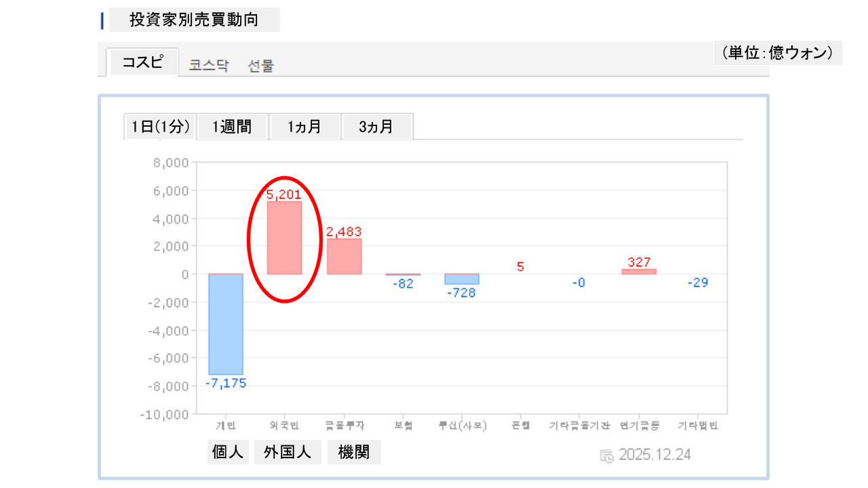868x488 pixels.
Task: Click the (単位:億ウォン) unit label
Action: (777, 53)
